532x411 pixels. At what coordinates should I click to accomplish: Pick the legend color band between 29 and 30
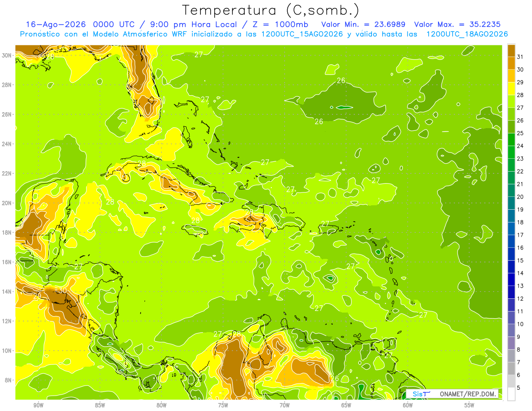coord(512,76)
